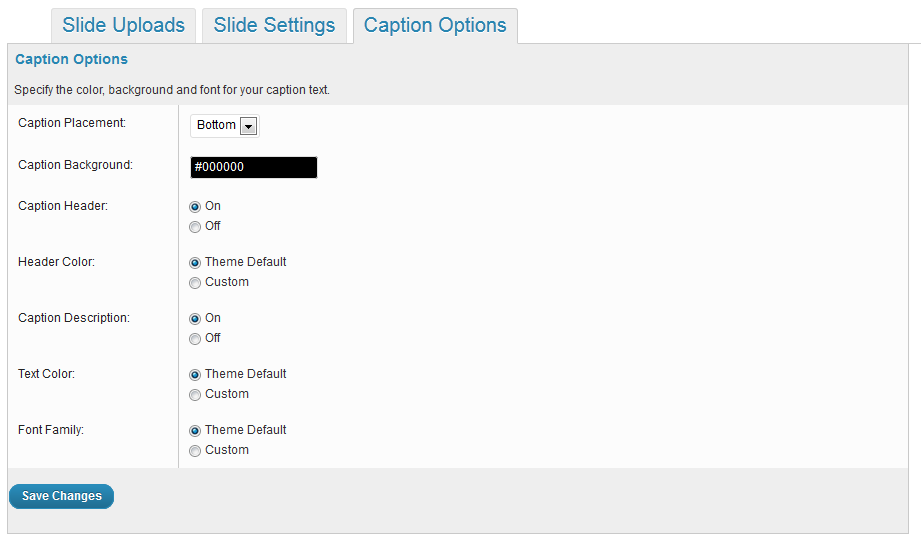Select Theme Default for Font Family
Image resolution: width=923 pixels, height=545 pixels.
195,431
